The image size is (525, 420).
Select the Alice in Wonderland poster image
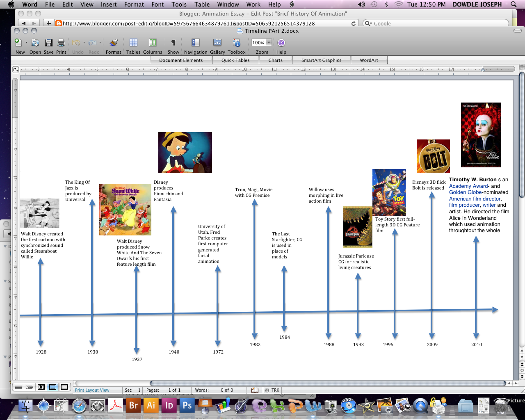[x=481, y=135]
